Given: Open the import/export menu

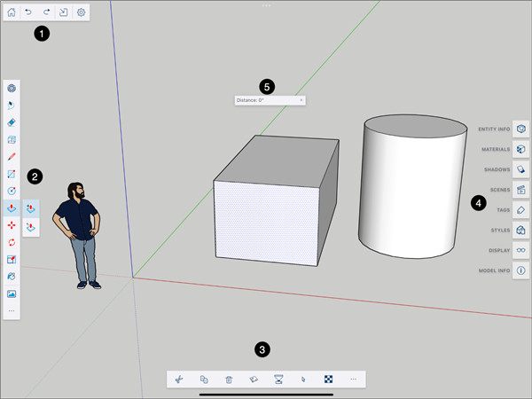Looking at the screenshot, I should point(62,12).
